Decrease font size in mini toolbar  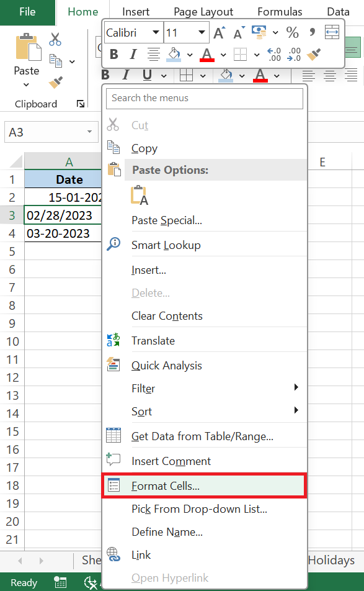[239, 33]
